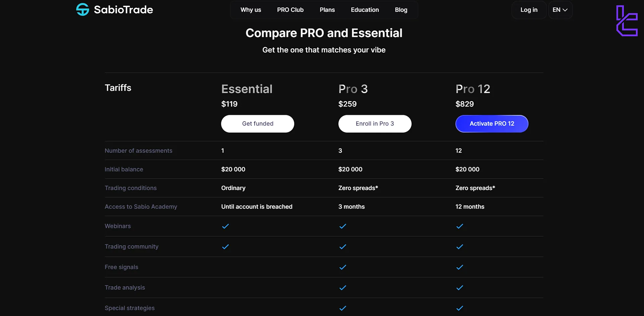Select the Pro 3 column header
This screenshot has height=316, width=644.
[x=353, y=89]
